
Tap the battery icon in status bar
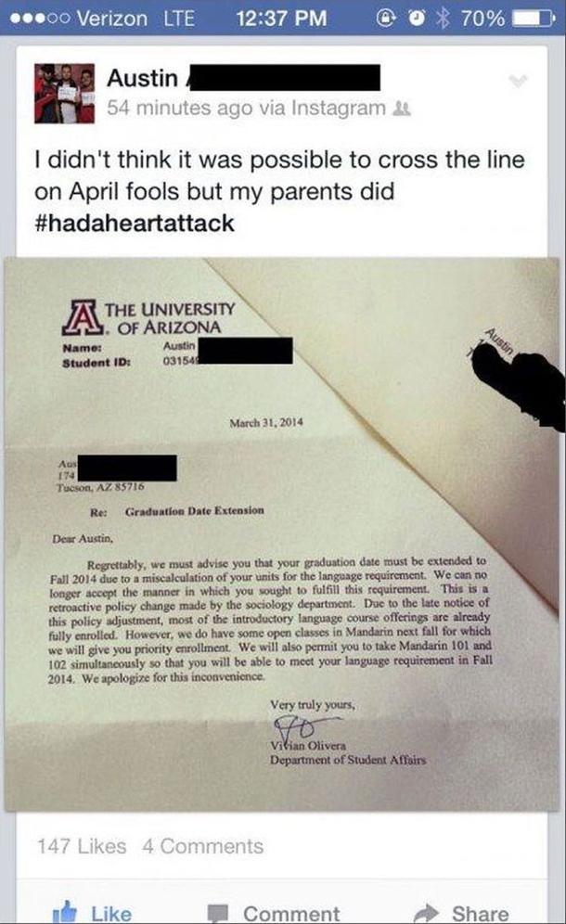pyautogui.click(x=534, y=19)
